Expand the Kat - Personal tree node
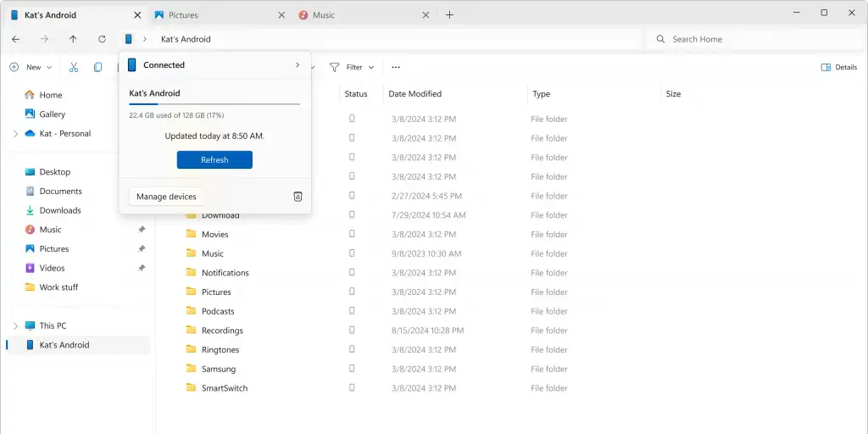Viewport: 868px width, 434px height. pyautogui.click(x=15, y=134)
